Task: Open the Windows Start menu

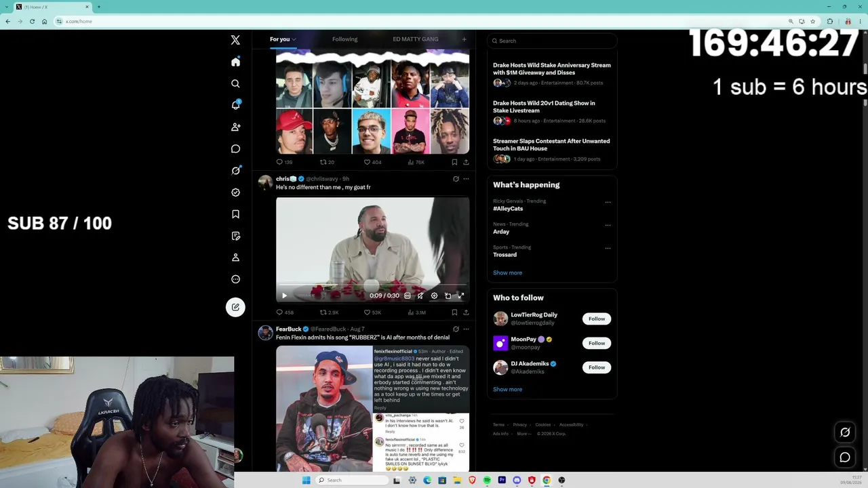Action: [306, 480]
